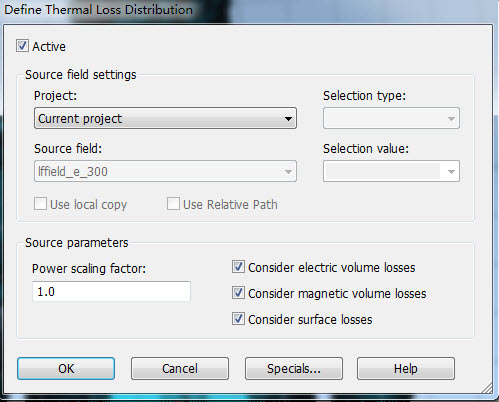
Task: Click the Cancel button
Action: 180,369
